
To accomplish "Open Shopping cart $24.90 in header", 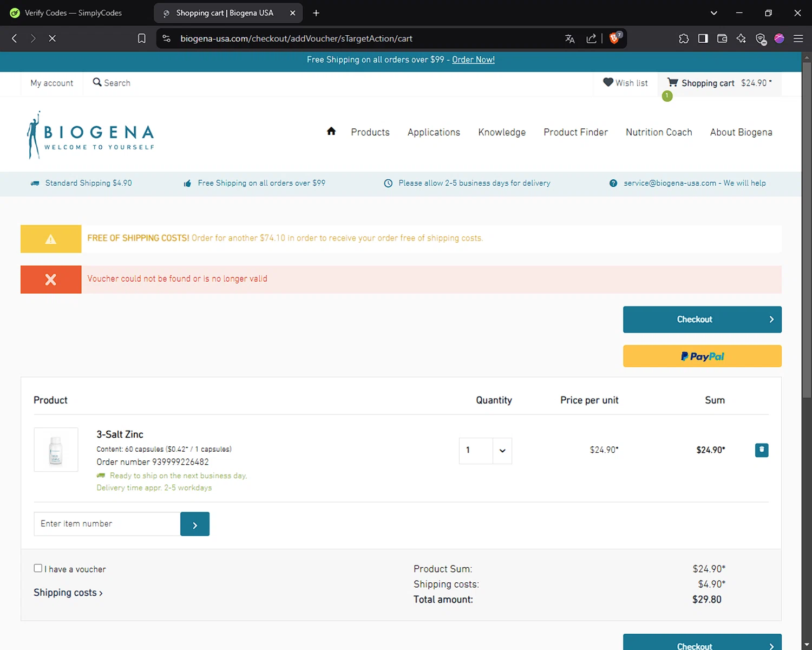I will [719, 83].
